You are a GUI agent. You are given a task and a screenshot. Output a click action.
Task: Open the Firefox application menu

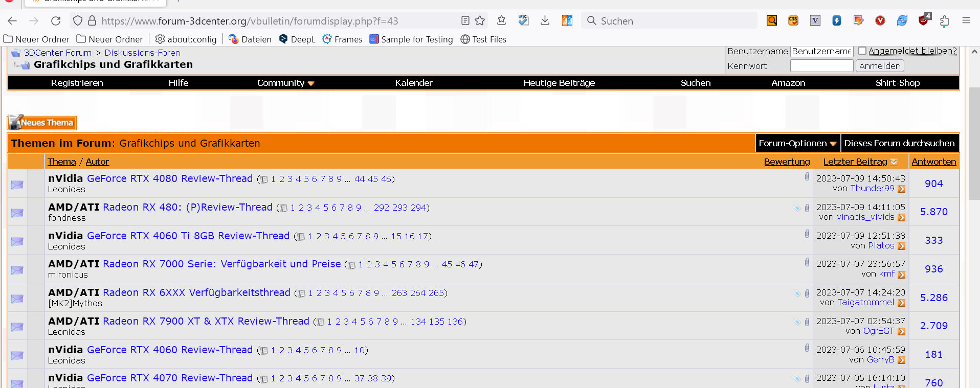[966, 20]
